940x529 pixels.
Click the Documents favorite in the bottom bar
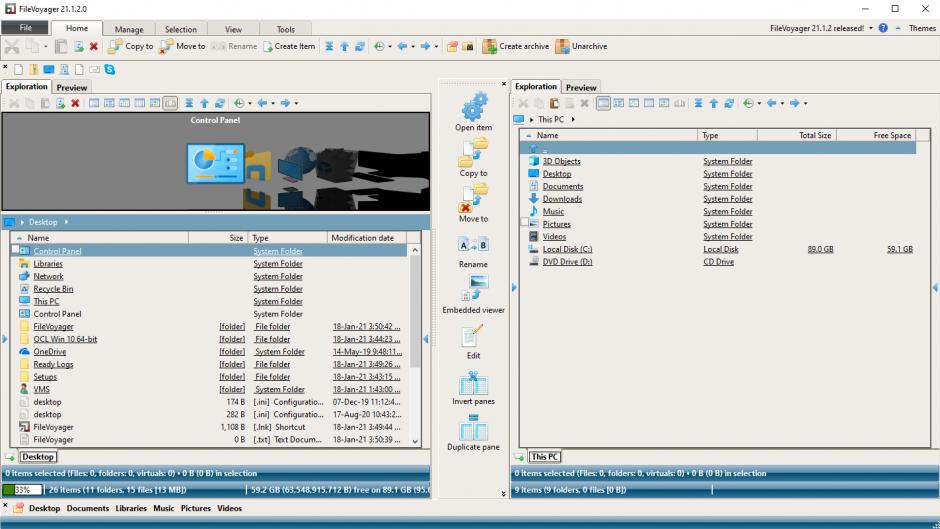tap(88, 508)
